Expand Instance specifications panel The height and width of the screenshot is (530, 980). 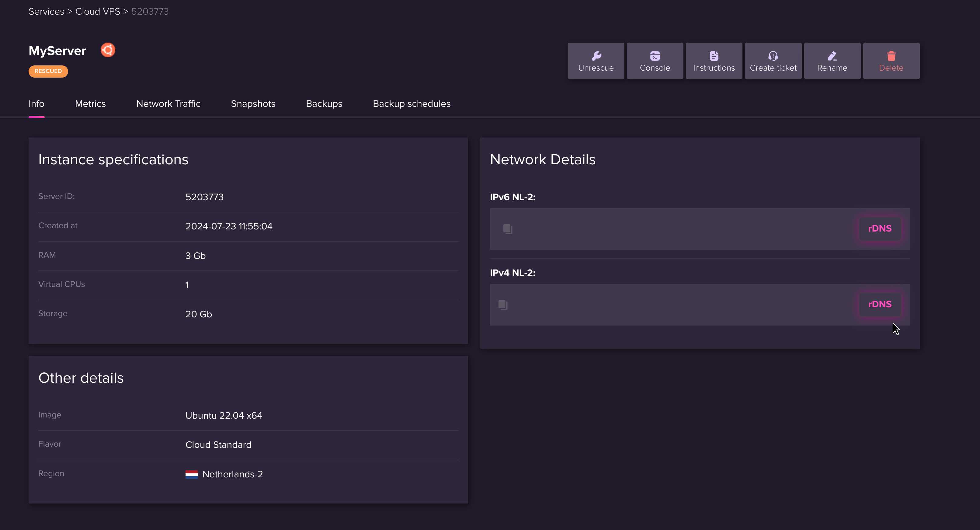[113, 159]
